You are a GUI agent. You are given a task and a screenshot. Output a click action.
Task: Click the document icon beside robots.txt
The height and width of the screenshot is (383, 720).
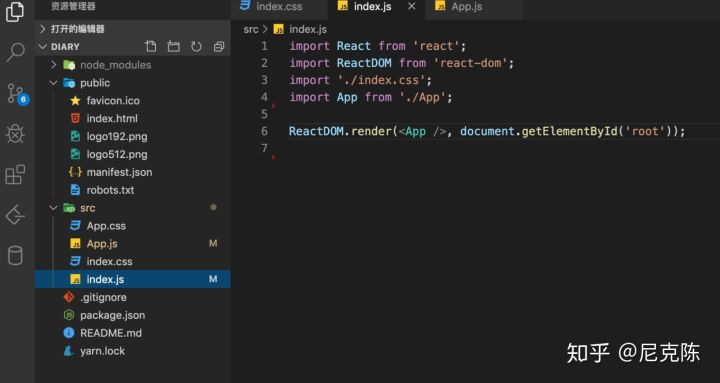[x=75, y=190]
